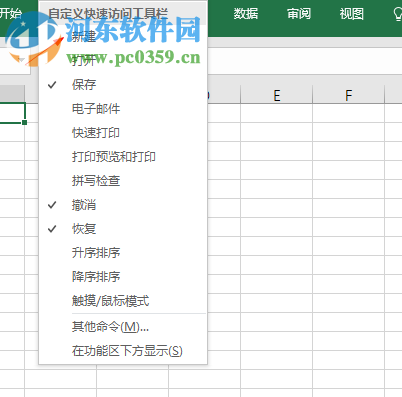Uncheck the 撤消 option

tap(123, 205)
